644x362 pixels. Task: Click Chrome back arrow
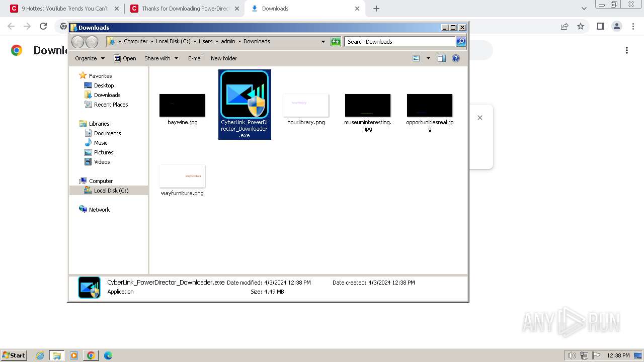[11, 26]
